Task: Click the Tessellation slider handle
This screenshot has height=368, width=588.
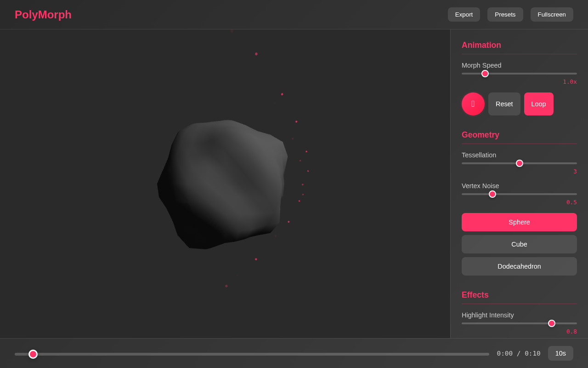Action: tap(519, 163)
